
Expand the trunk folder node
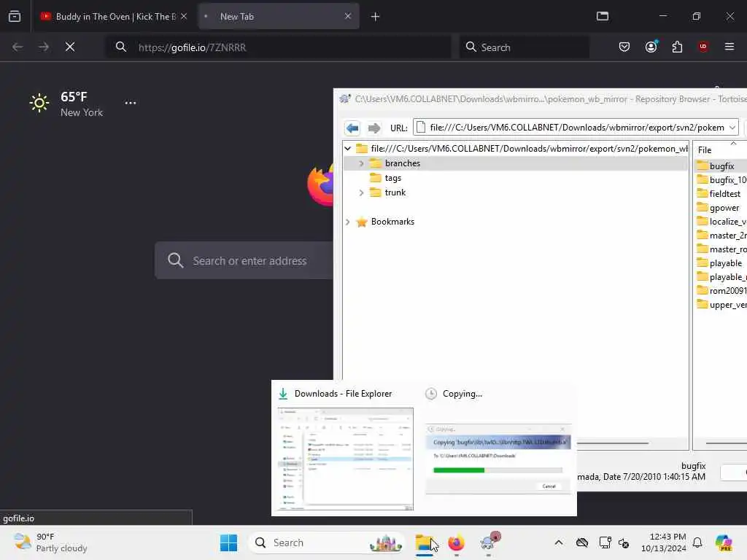click(362, 192)
